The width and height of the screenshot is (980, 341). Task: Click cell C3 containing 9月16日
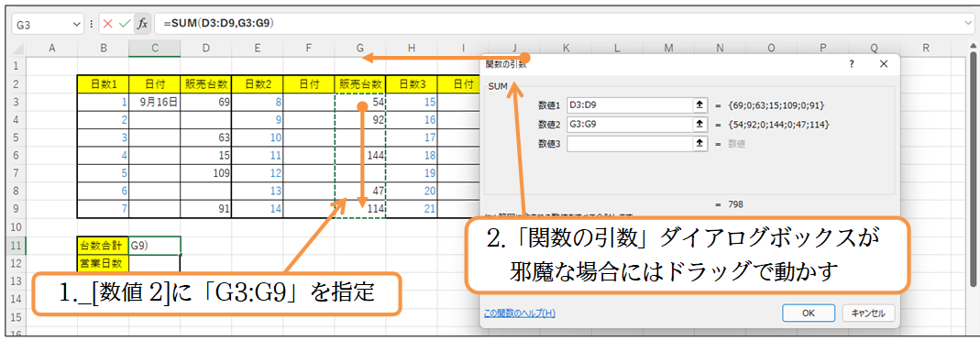coord(154,102)
